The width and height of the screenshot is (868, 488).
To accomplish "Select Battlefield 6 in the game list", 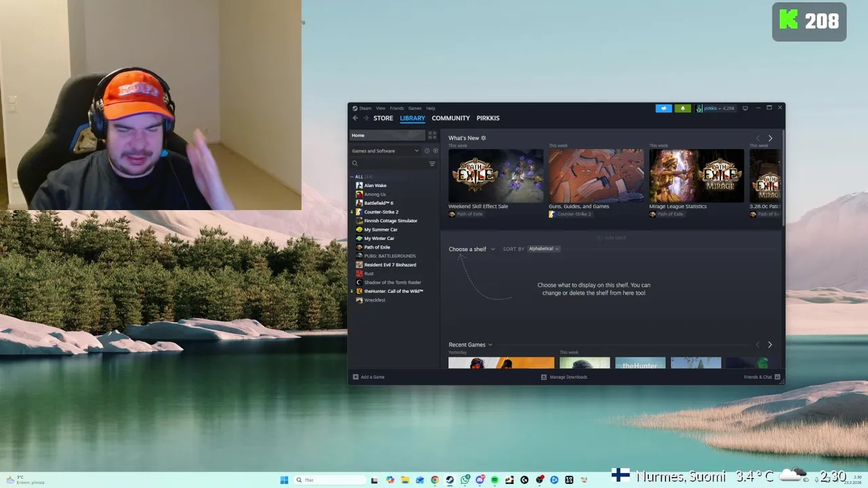I will (378, 203).
